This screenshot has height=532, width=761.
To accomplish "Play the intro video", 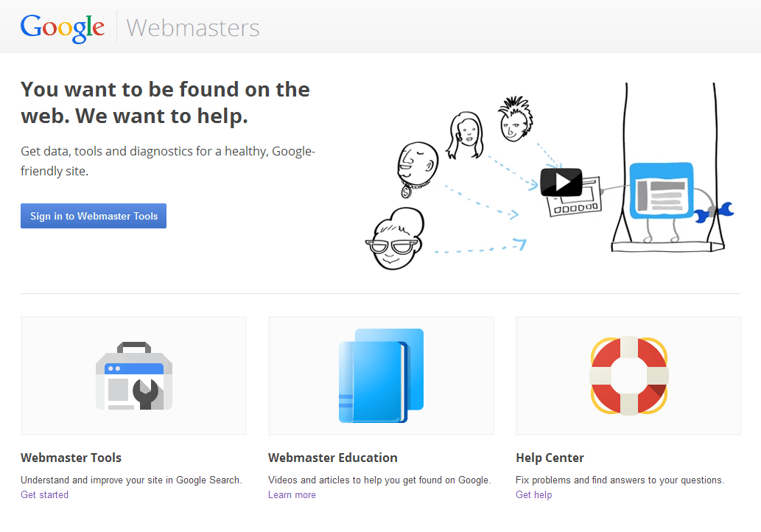I will (561, 182).
